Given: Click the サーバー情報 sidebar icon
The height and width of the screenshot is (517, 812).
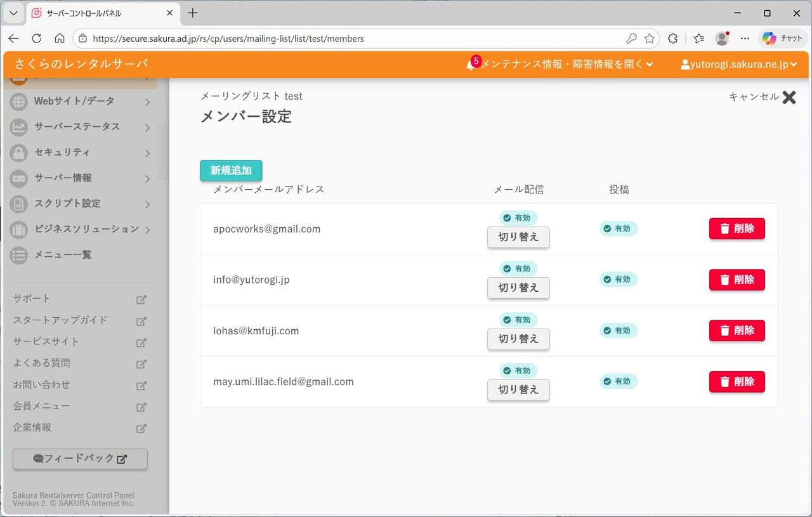Looking at the screenshot, I should tap(19, 178).
